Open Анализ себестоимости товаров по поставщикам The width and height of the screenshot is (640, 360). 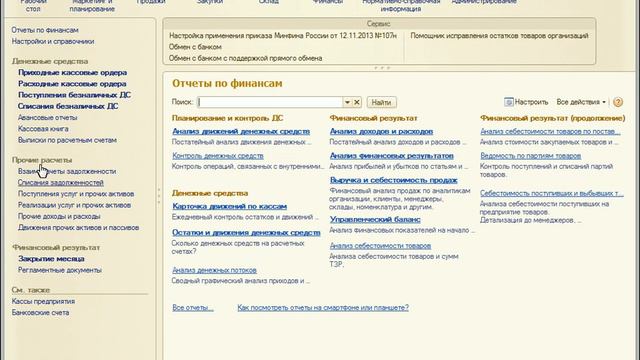point(550,131)
